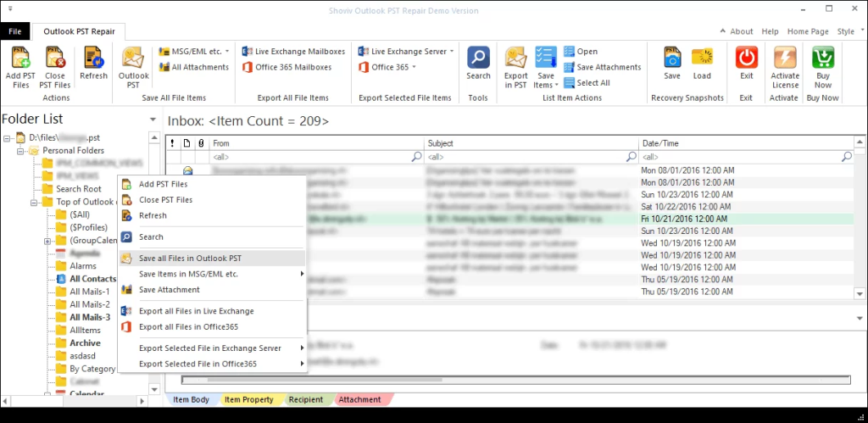This screenshot has width=868, height=423.
Task: Open the MSG/EML etc. dropdown in ribbon
Action: [x=194, y=52]
